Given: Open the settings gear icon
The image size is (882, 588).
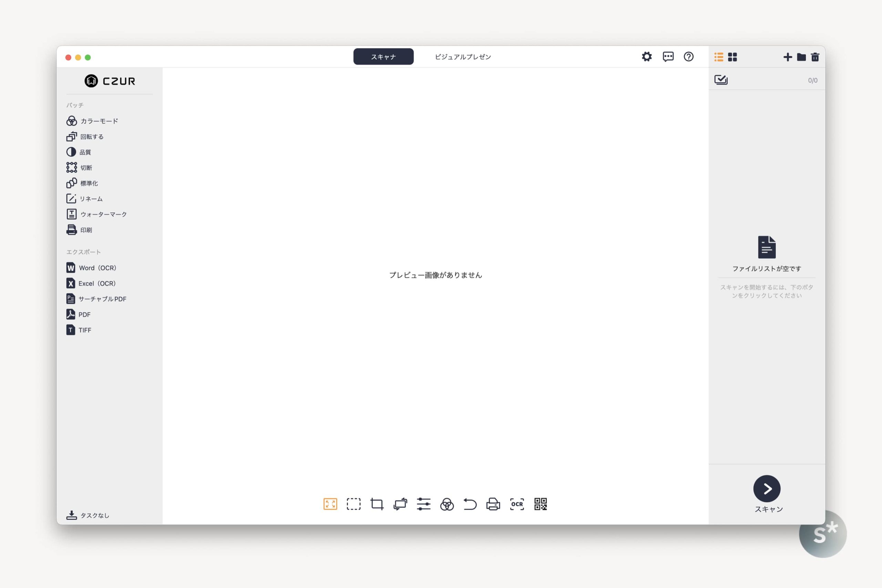Looking at the screenshot, I should tap(646, 56).
